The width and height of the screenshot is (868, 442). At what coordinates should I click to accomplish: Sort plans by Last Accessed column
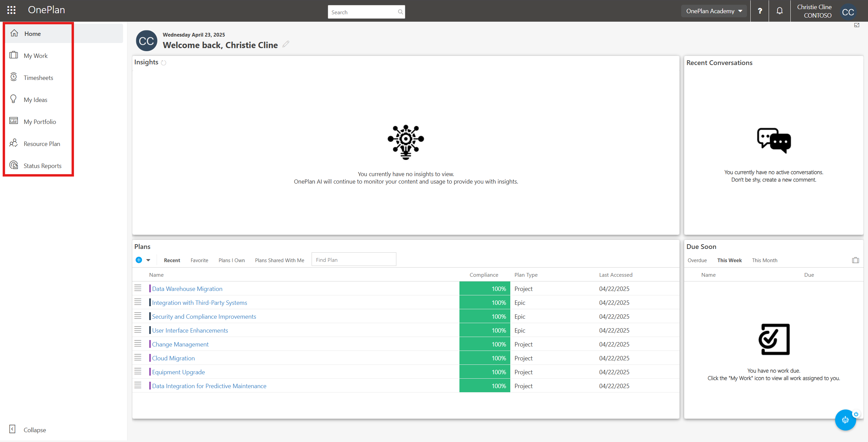click(x=615, y=275)
